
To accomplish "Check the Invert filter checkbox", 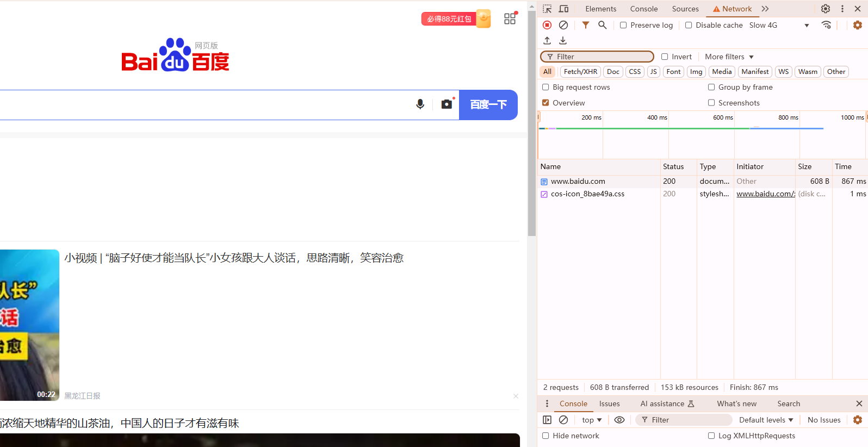I will coord(665,57).
